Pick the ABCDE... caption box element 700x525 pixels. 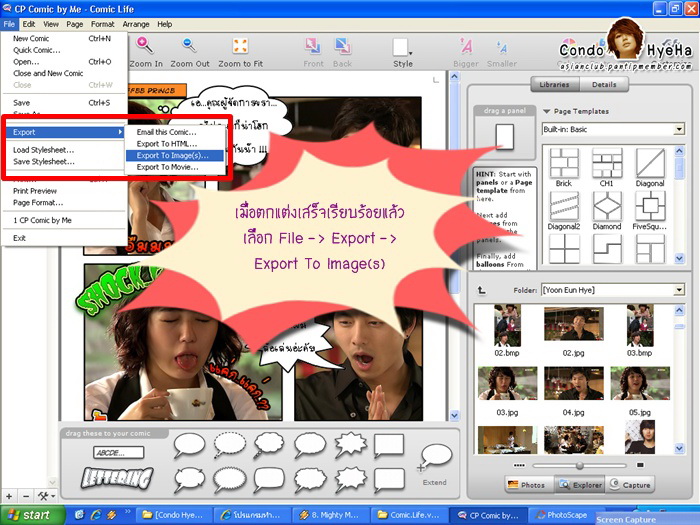click(x=118, y=453)
